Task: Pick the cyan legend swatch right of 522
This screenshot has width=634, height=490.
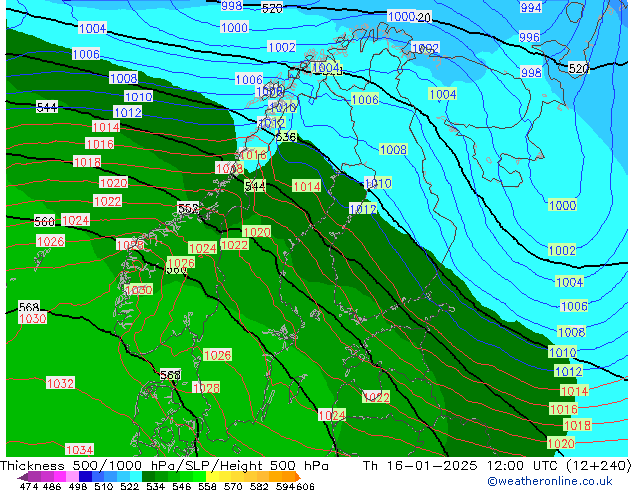Action: pos(136,476)
